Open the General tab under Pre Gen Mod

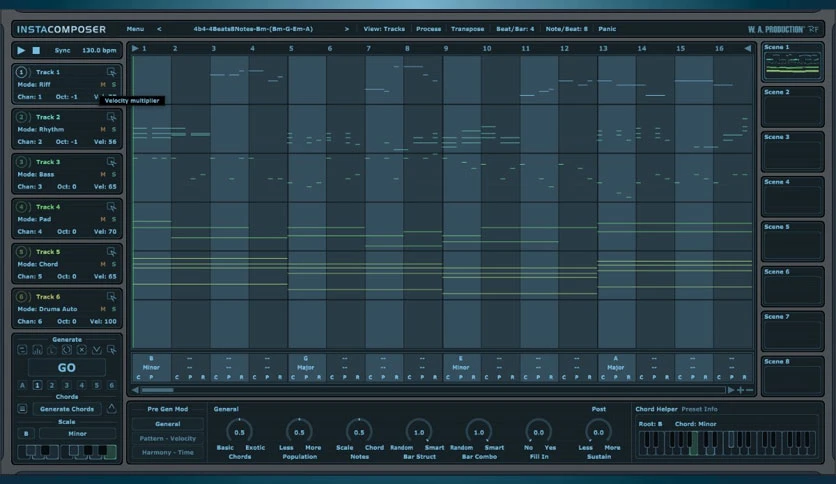pyautogui.click(x=167, y=424)
